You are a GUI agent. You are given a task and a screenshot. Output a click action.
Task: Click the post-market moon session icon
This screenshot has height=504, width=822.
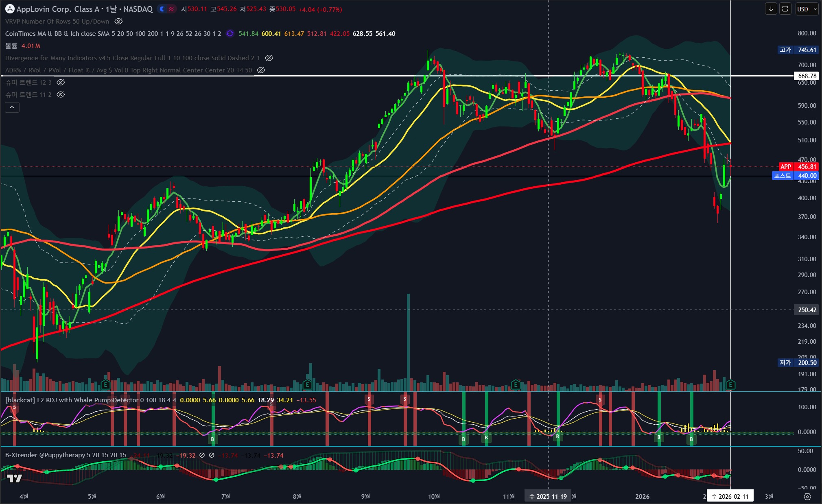(x=162, y=9)
